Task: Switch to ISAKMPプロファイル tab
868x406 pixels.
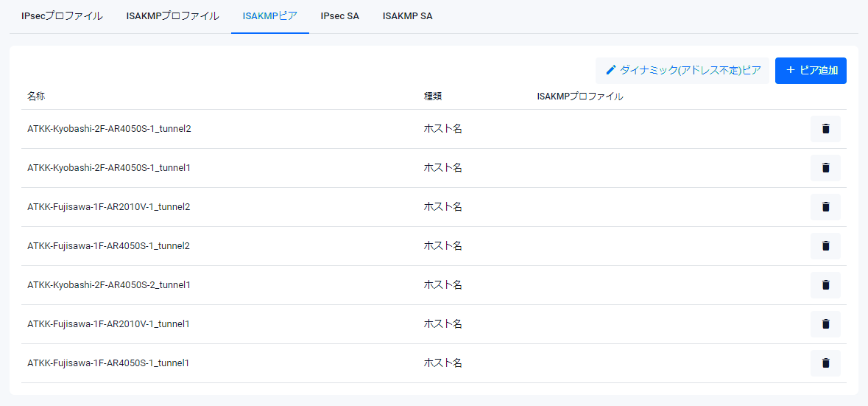Action: click(172, 16)
